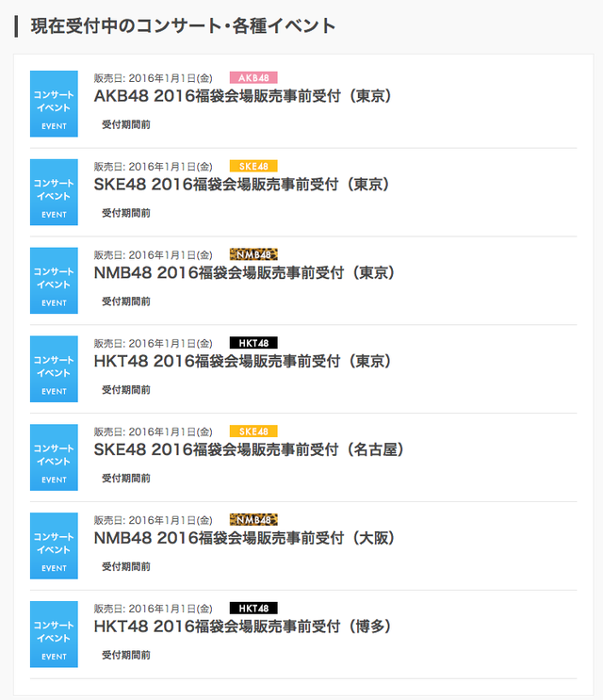The height and width of the screenshot is (700, 603).
Task: Click the black HKT48 badge in Hakata row
Action: (253, 609)
